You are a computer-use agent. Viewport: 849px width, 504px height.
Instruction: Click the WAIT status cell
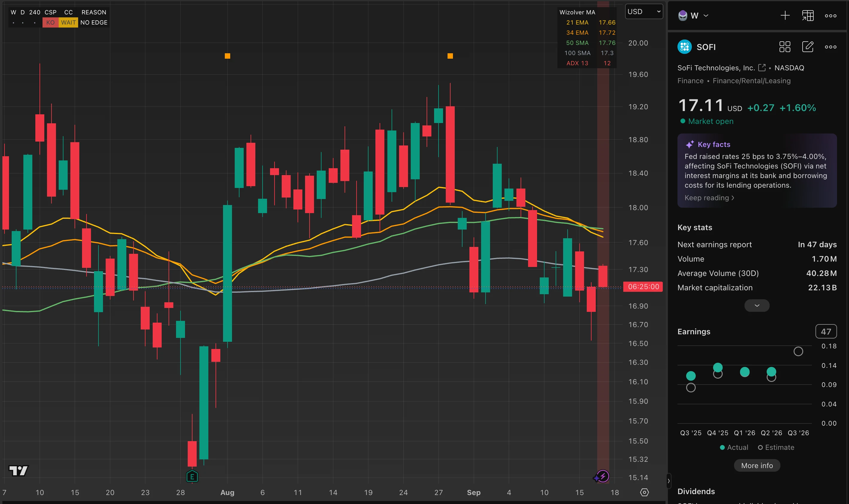(x=68, y=22)
